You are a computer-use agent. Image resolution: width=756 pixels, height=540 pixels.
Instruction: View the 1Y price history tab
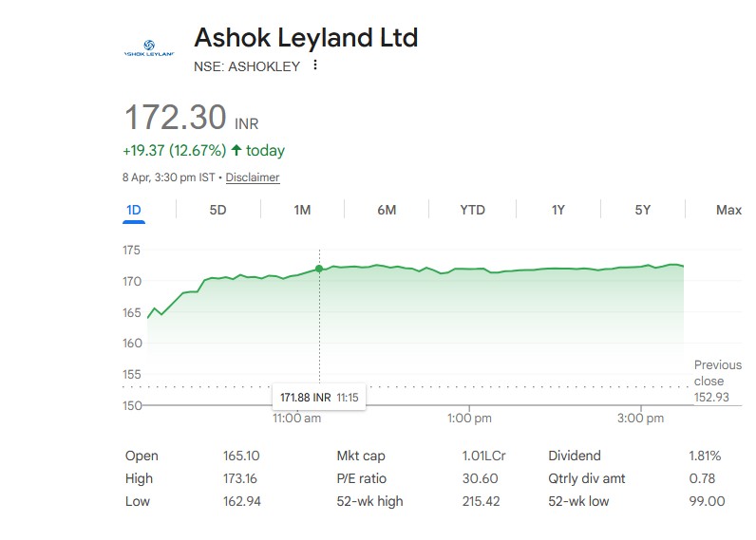coord(558,210)
